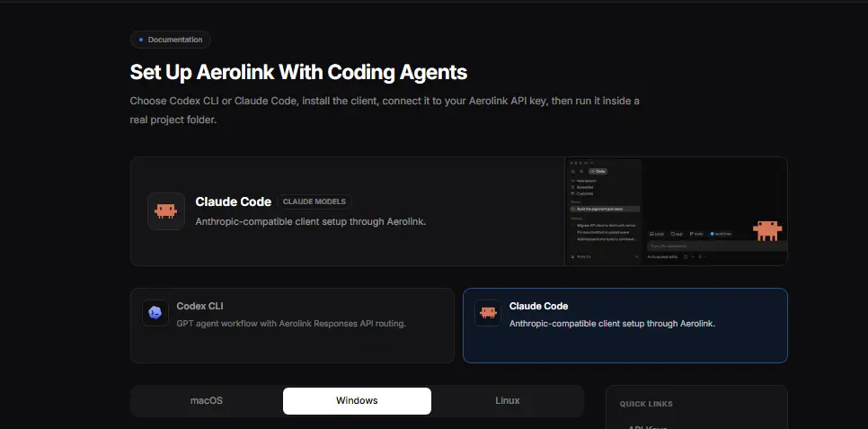Click the CLAUDE MODELS badge
The height and width of the screenshot is (429, 868).
tap(314, 201)
